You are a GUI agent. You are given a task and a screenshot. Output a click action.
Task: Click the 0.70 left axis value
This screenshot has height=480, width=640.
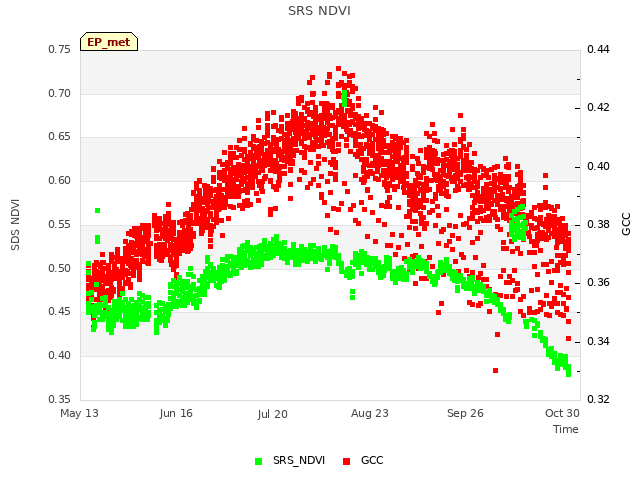(x=60, y=93)
